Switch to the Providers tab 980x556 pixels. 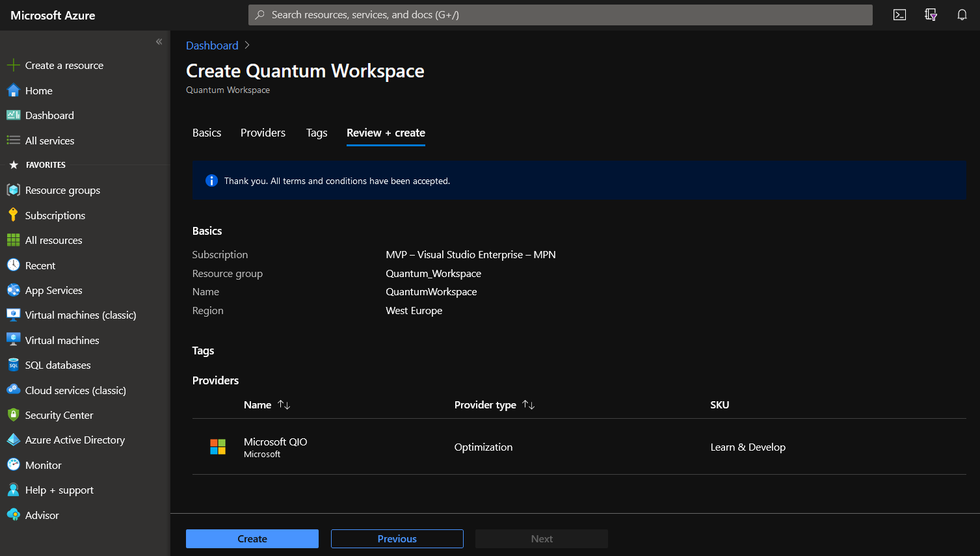coord(263,133)
